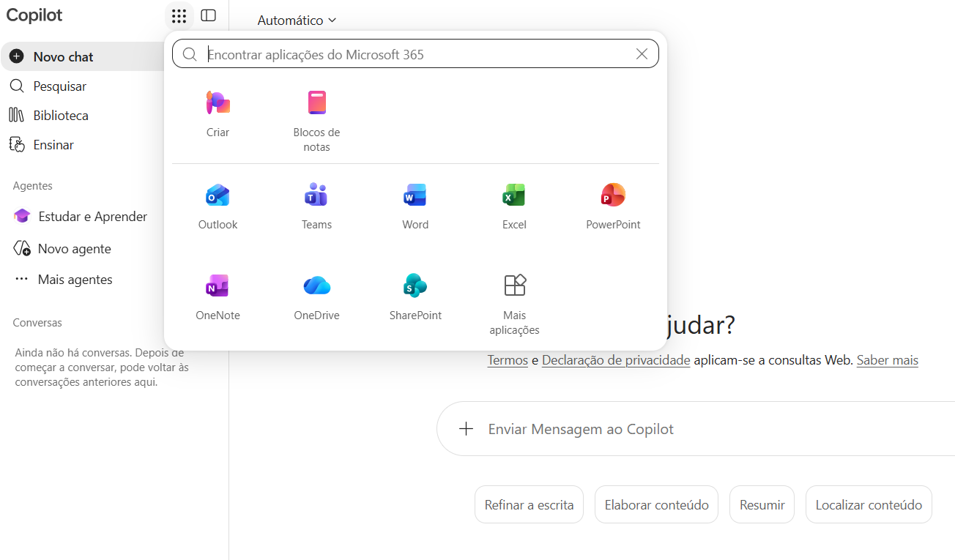Viewport: 955px width, 560px height.
Task: Launch Teams from the app grid
Action: [x=317, y=206]
